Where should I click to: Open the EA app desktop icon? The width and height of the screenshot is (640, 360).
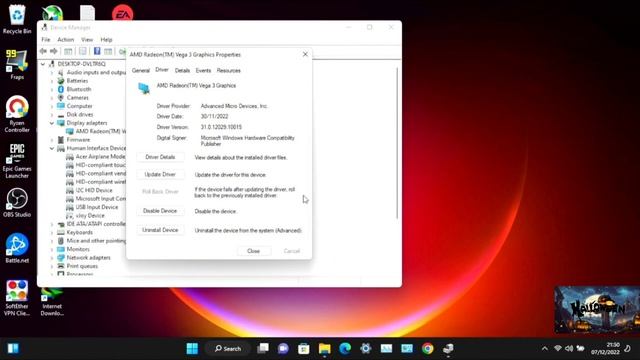[x=122, y=14]
